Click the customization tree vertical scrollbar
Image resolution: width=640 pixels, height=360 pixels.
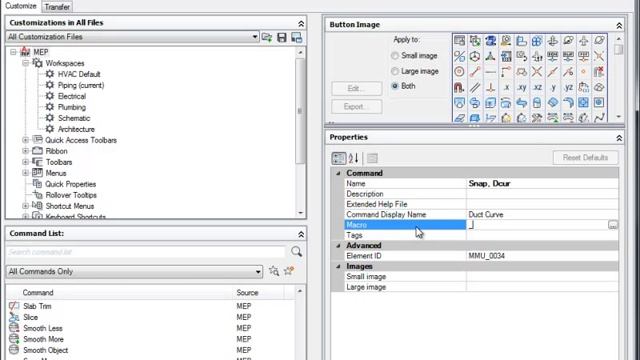pos(300,111)
